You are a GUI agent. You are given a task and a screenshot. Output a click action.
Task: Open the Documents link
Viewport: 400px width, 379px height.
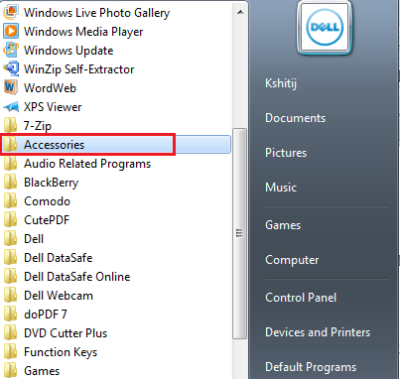295,118
